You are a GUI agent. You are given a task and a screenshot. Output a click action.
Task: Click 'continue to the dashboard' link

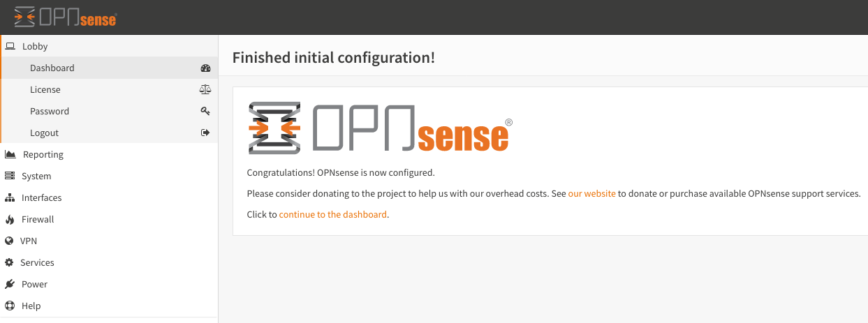point(333,214)
